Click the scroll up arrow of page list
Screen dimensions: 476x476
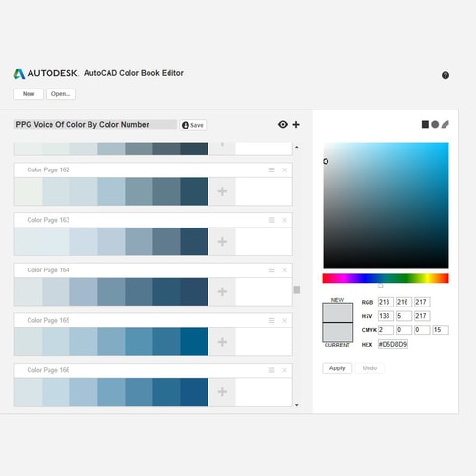[x=297, y=147]
